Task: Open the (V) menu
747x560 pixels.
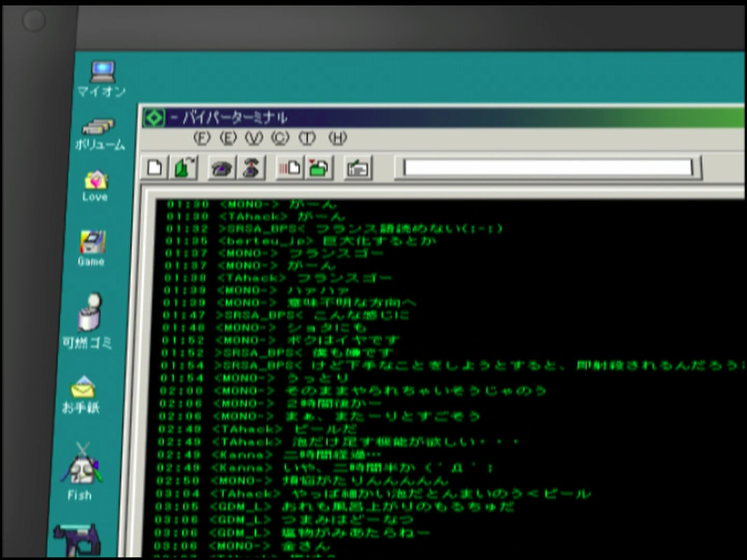Action: [x=254, y=138]
